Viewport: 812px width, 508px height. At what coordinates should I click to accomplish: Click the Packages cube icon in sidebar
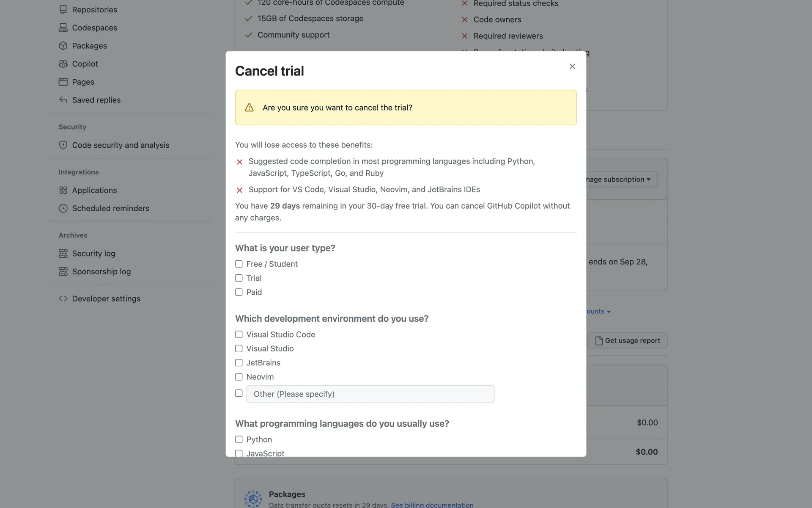63,46
